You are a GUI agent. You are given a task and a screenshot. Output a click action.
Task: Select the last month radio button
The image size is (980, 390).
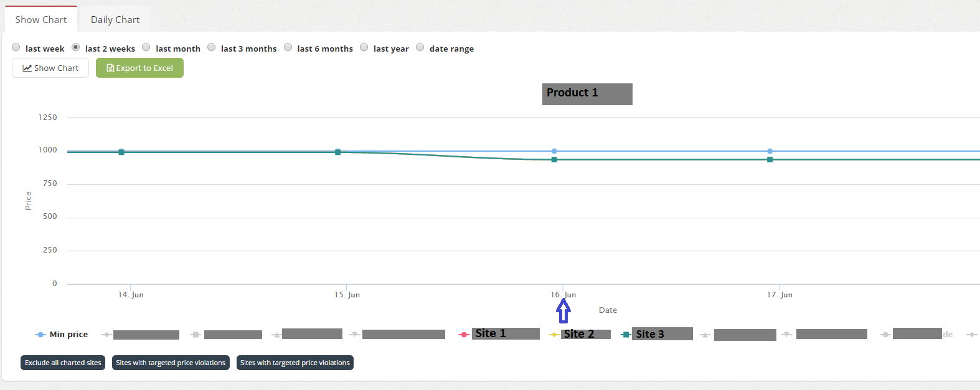(x=146, y=47)
